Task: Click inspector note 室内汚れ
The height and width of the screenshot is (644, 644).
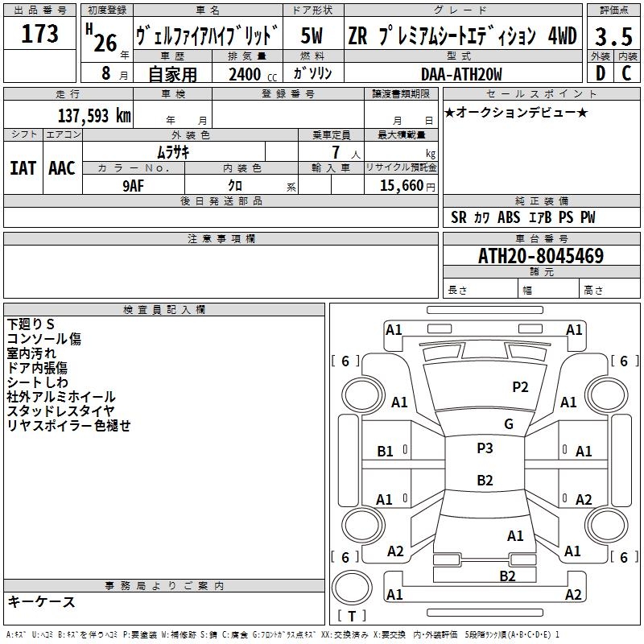Action: 31,353
